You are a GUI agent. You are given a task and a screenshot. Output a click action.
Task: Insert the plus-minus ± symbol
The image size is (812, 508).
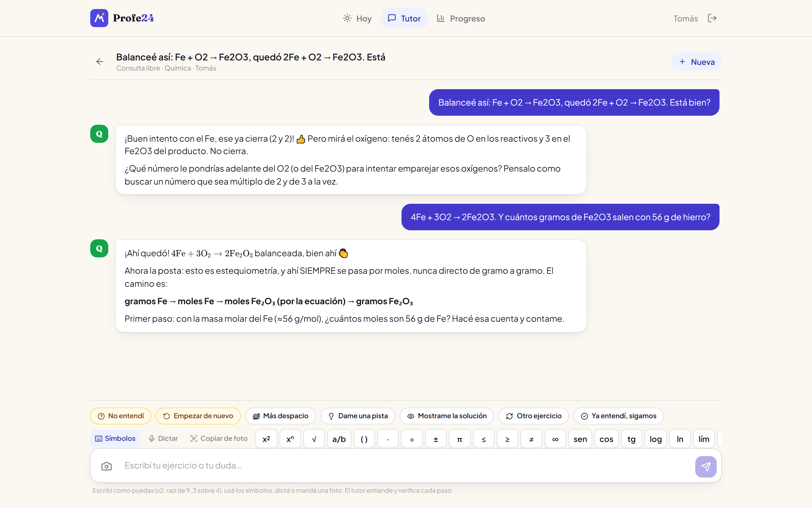point(436,439)
